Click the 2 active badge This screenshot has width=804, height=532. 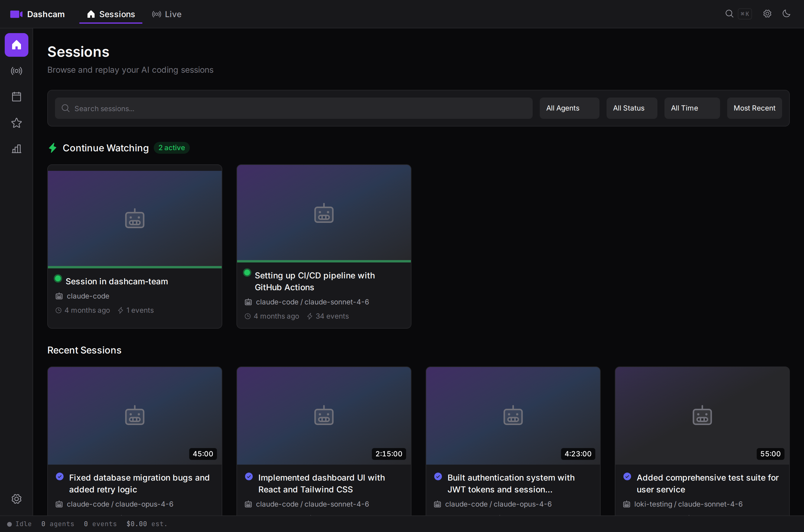(x=172, y=148)
